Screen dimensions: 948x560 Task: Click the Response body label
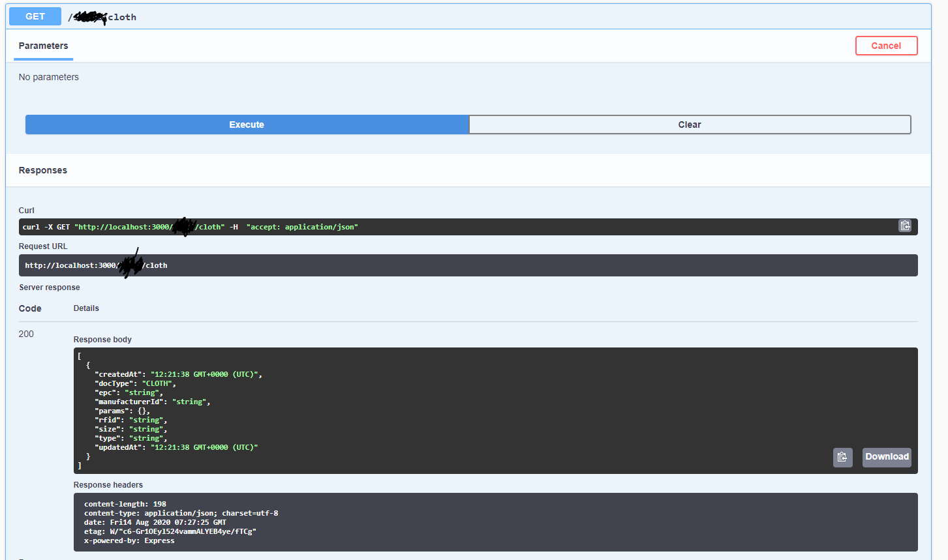click(102, 340)
